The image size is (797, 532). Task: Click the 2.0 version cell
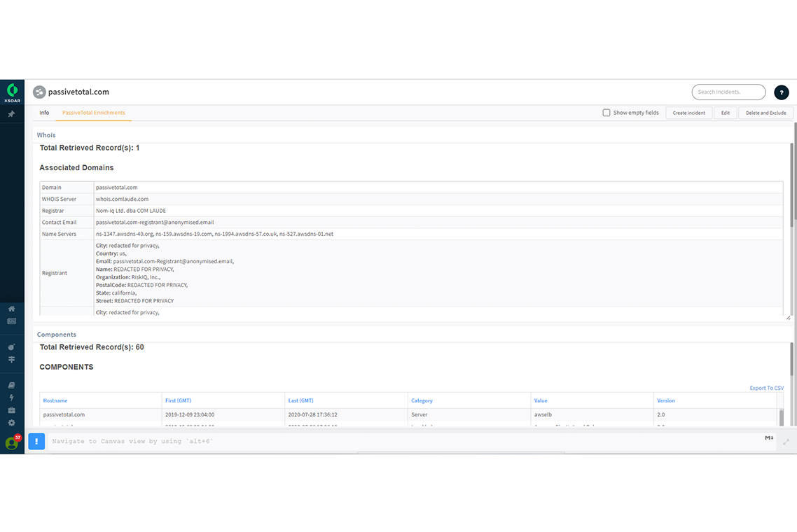coord(660,414)
